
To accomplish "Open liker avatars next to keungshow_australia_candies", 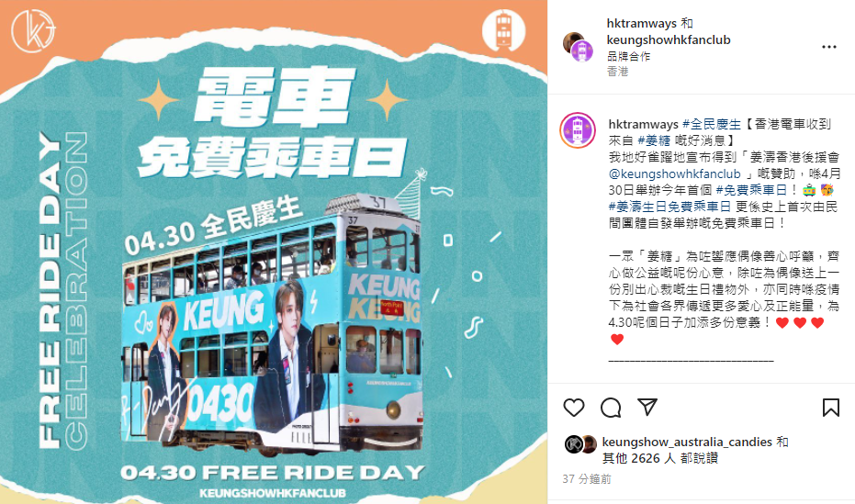I will tap(580, 444).
